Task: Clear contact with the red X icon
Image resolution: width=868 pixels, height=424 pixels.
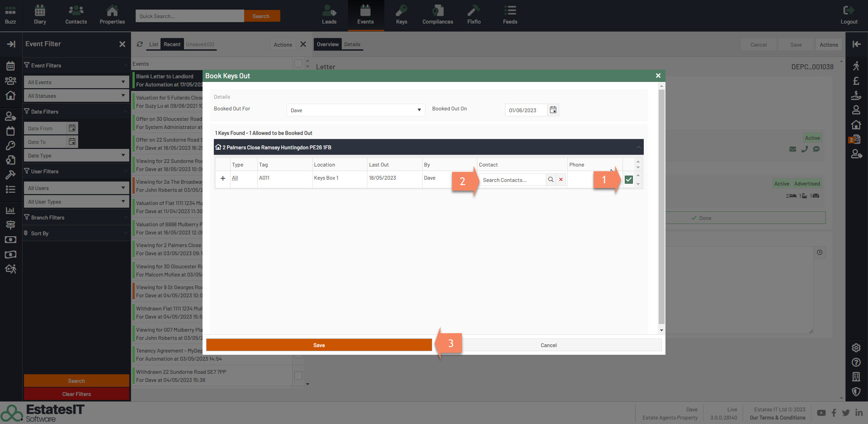Action: pyautogui.click(x=561, y=180)
